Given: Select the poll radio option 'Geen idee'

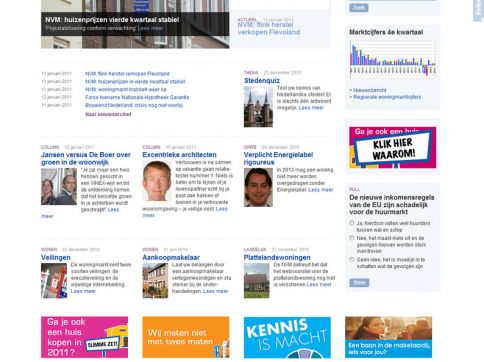Looking at the screenshot, I should 352,259.
